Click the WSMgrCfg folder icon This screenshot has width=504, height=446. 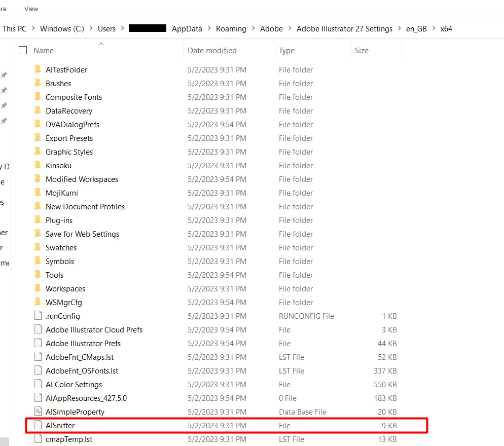pyautogui.click(x=38, y=302)
